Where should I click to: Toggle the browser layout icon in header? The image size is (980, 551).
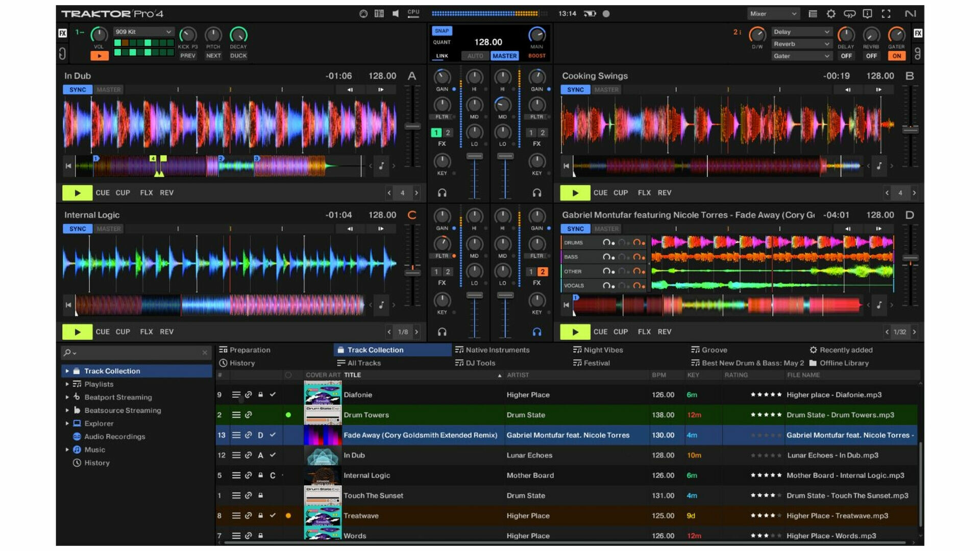point(813,14)
